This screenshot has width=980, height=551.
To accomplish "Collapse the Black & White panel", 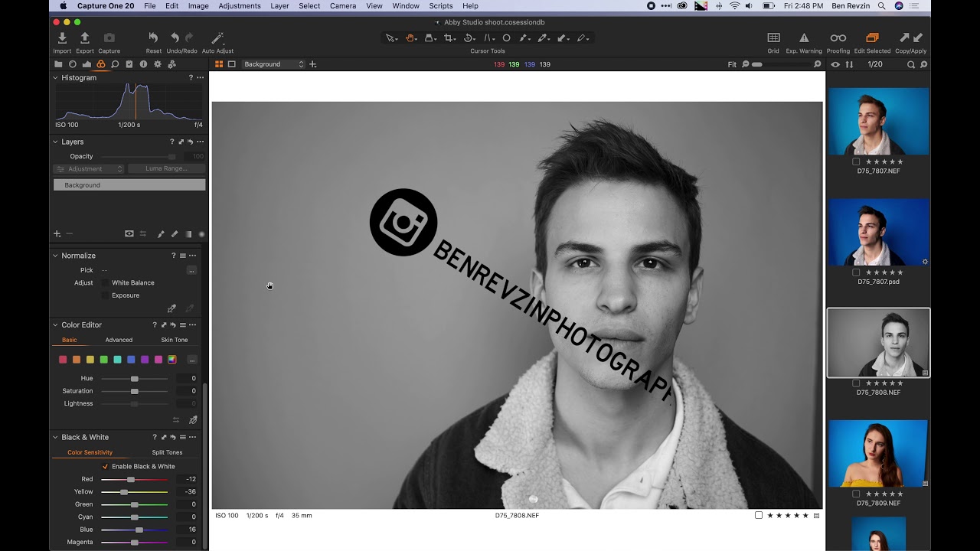I will click(55, 437).
